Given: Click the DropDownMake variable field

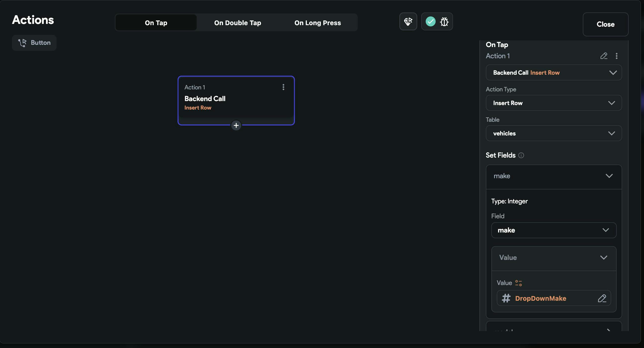Looking at the screenshot, I should [x=554, y=298].
